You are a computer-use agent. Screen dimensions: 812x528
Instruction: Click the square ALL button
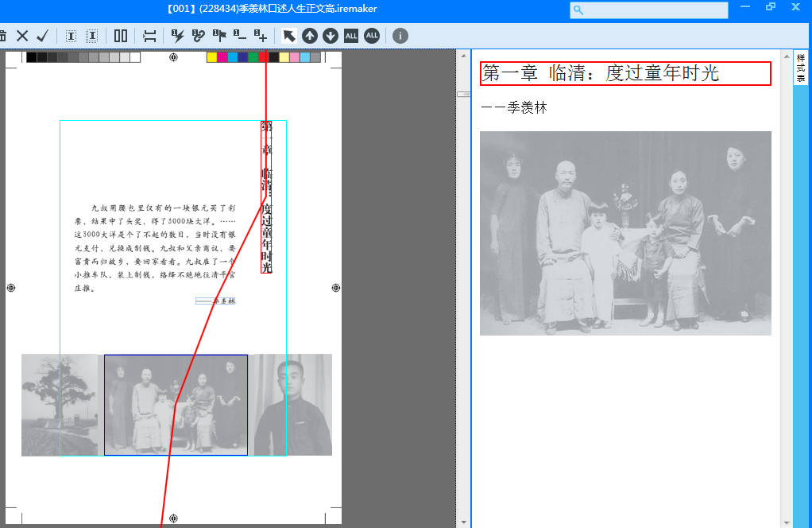click(351, 36)
